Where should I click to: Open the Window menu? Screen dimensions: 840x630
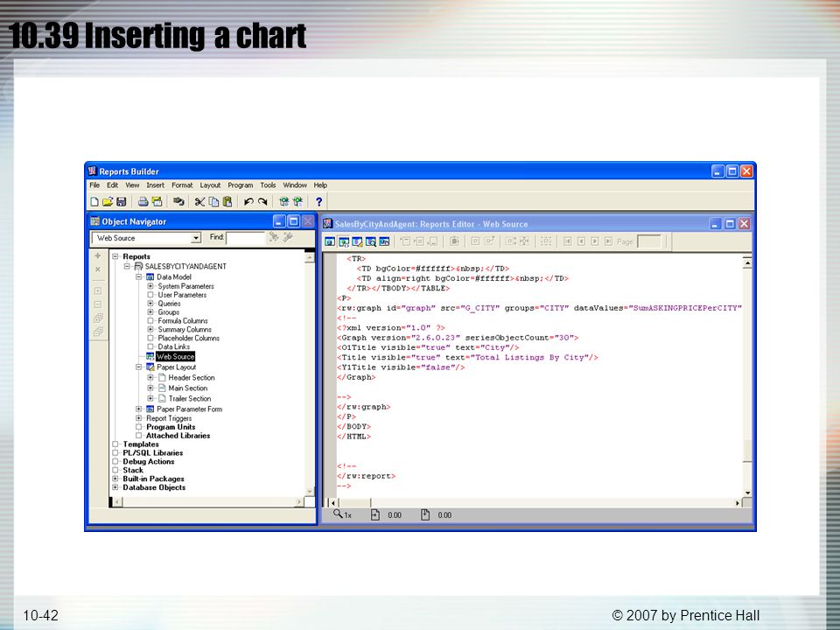295,185
